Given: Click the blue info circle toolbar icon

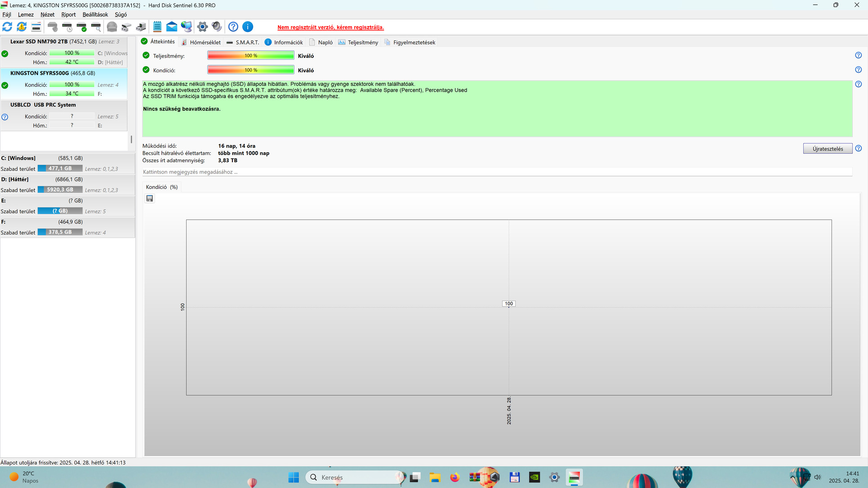Looking at the screenshot, I should (248, 27).
